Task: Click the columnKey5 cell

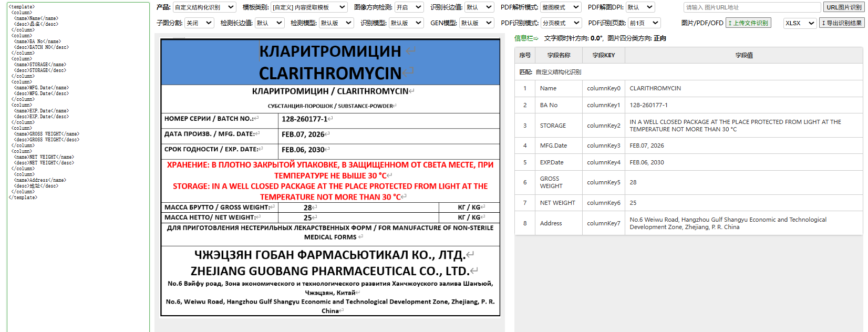Action: (603, 182)
